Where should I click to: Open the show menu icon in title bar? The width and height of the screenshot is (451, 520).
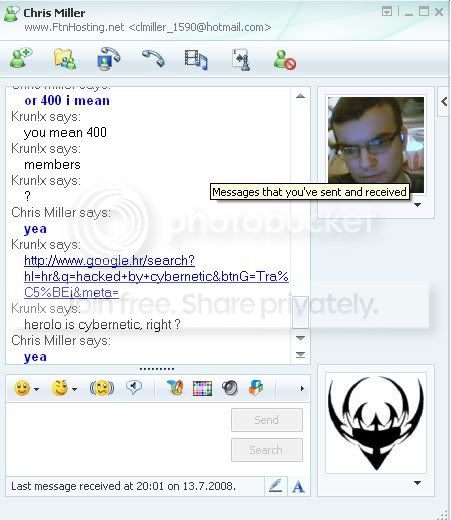coord(387,12)
